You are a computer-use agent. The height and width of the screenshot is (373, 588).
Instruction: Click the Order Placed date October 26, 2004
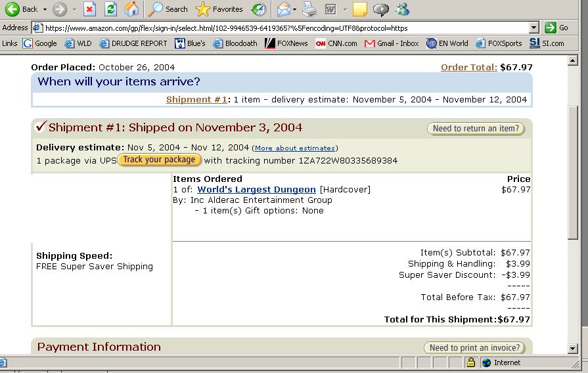[x=137, y=68]
